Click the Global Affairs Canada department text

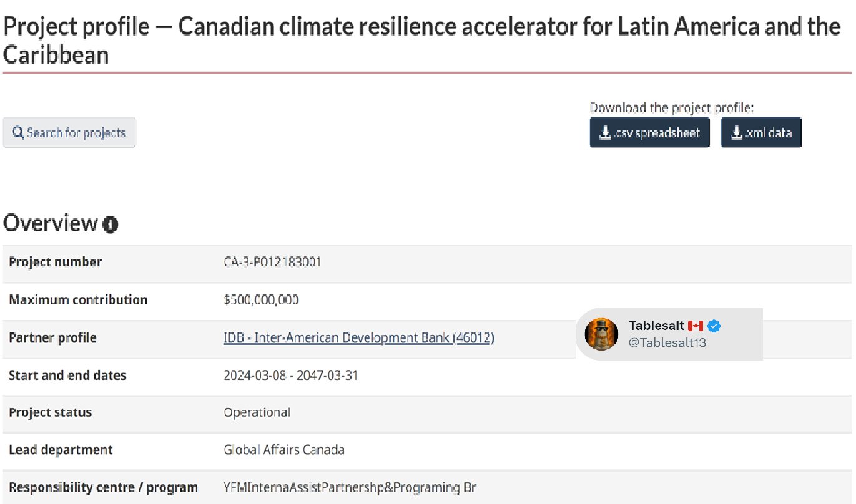(x=283, y=450)
